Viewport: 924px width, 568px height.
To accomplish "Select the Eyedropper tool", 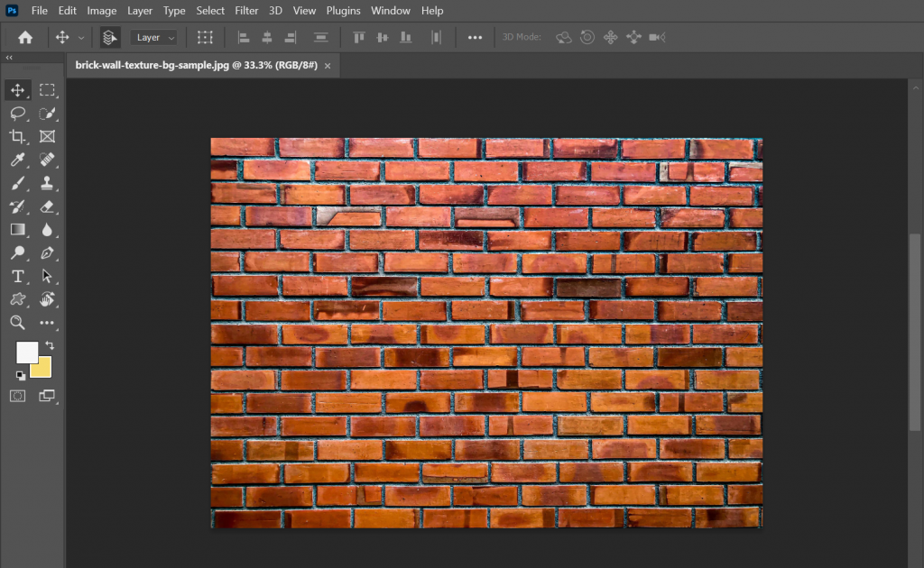I will pos(16,160).
